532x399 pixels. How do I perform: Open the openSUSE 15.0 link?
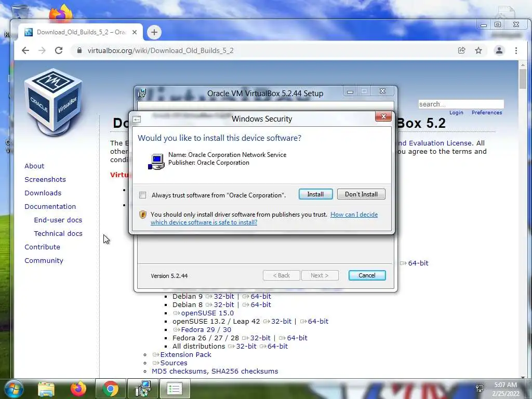[207, 313]
